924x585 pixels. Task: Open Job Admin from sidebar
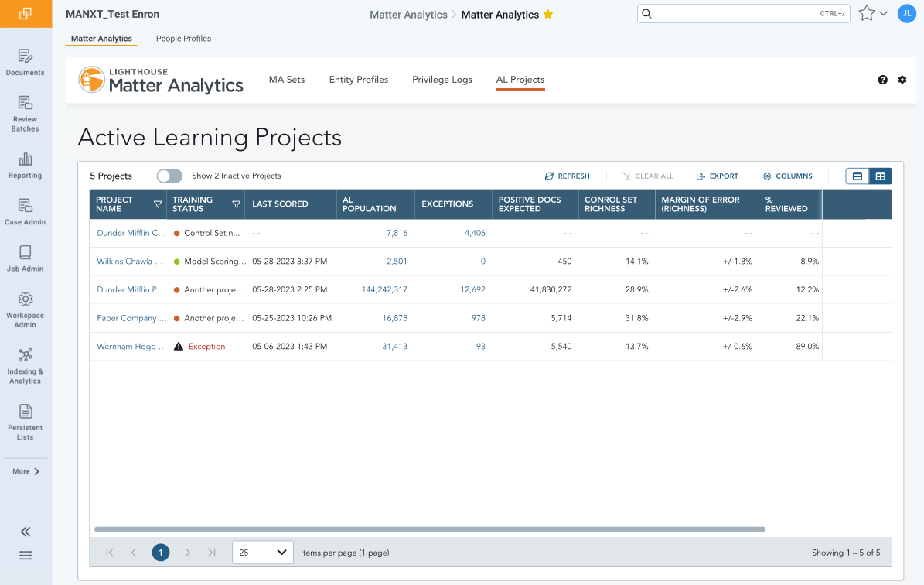25,259
